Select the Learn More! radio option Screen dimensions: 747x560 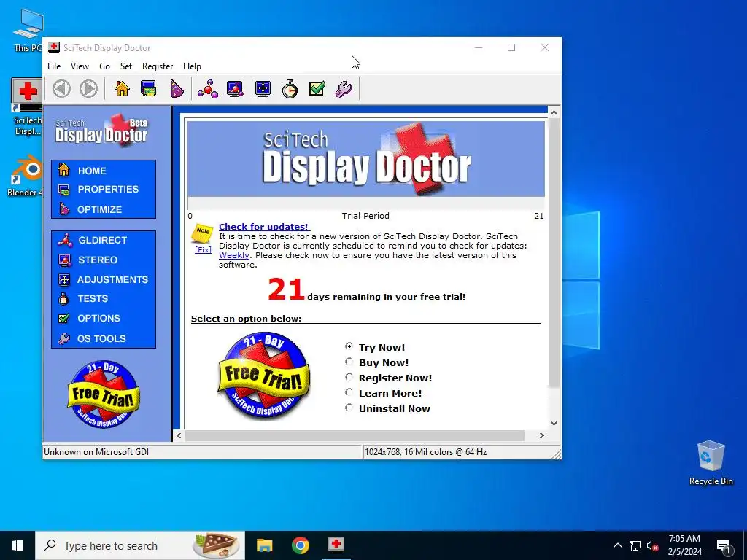coord(349,392)
